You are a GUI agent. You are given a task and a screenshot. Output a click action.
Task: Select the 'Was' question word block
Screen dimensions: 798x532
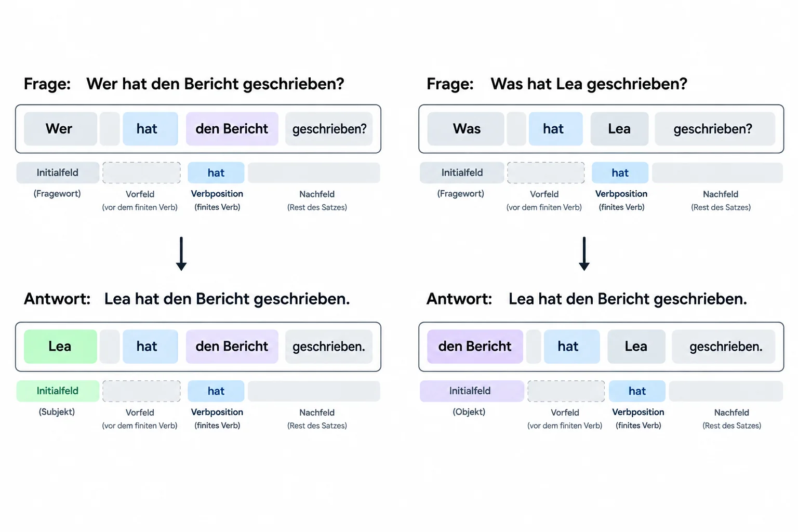[465, 129]
